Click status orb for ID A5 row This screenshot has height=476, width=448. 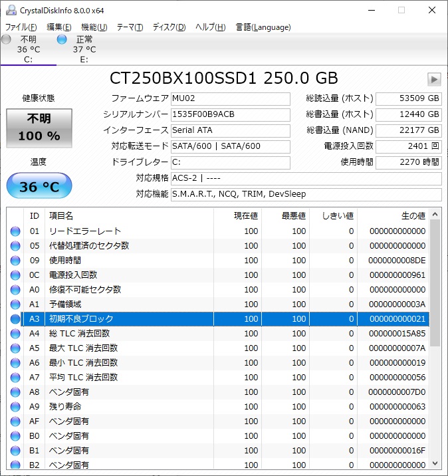click(15, 348)
